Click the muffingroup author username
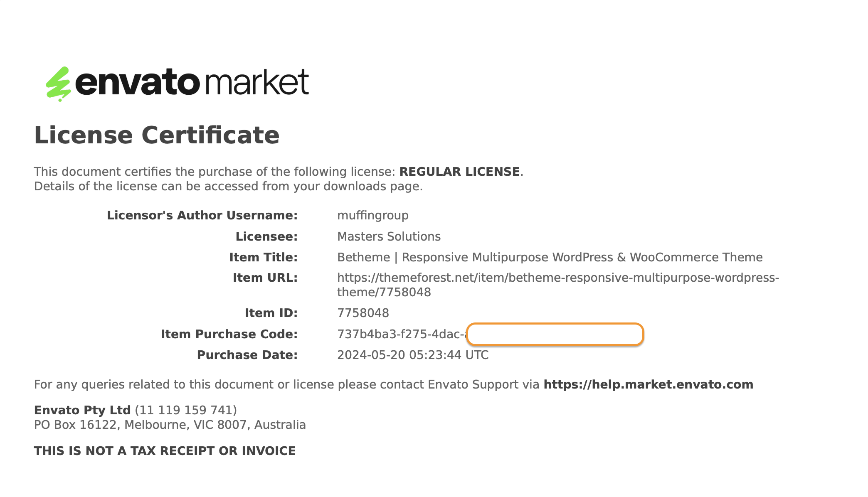The image size is (868, 497). pos(372,216)
